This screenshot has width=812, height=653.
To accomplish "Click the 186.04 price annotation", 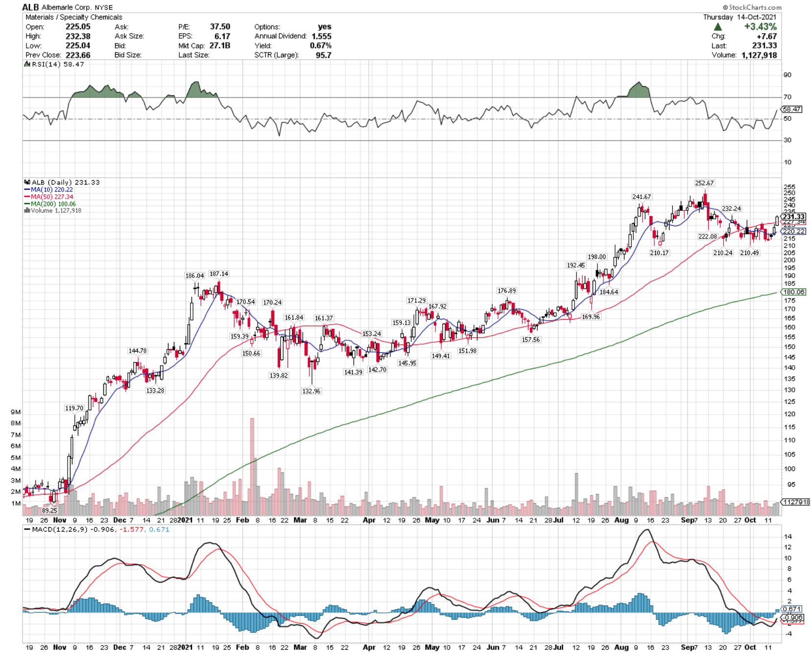I will [x=194, y=276].
